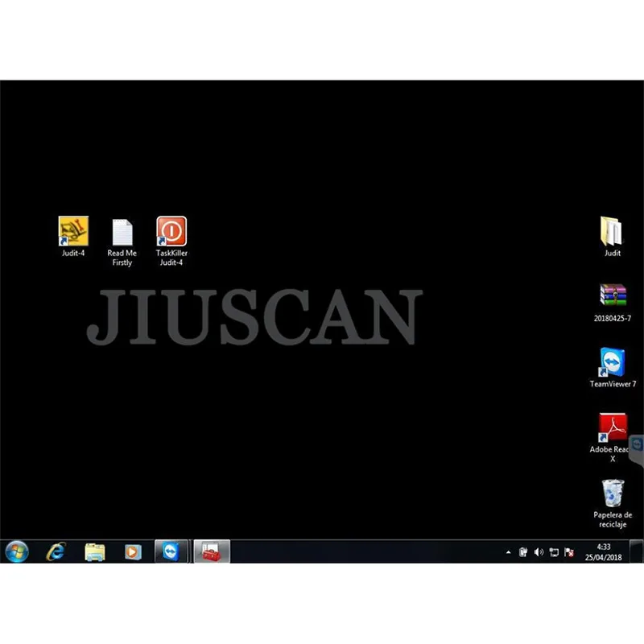This screenshot has height=644, width=644.
Task: Switch to red toolbox taskbar app
Action: (212, 551)
